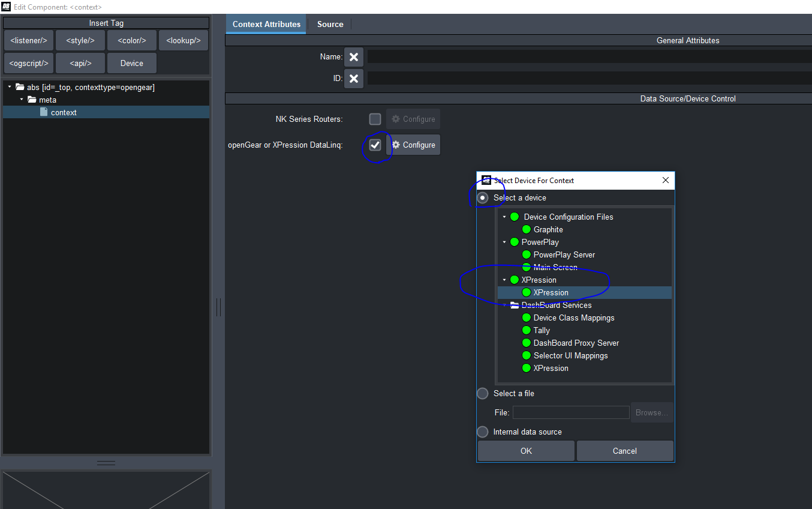Click the clear X icon beside Name field

tap(354, 57)
